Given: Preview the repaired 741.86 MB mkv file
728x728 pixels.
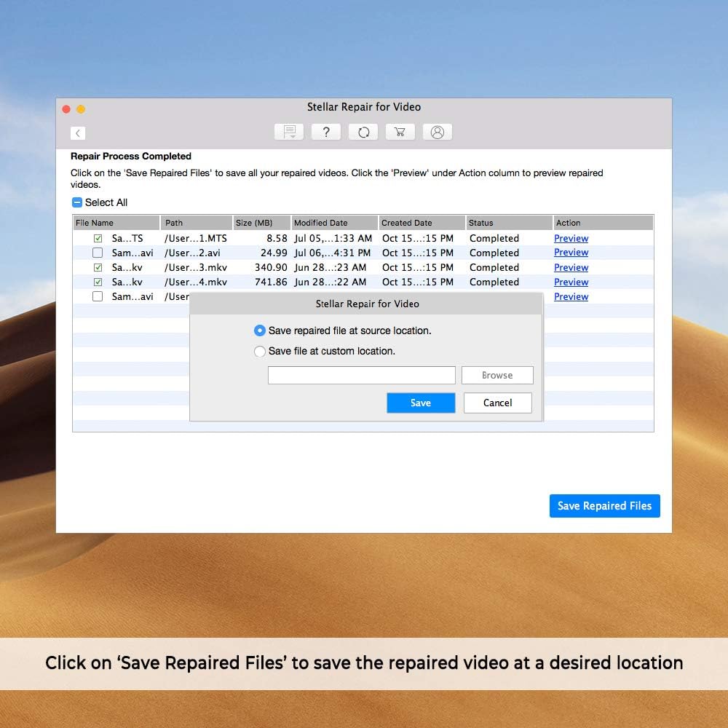Looking at the screenshot, I should [571, 282].
